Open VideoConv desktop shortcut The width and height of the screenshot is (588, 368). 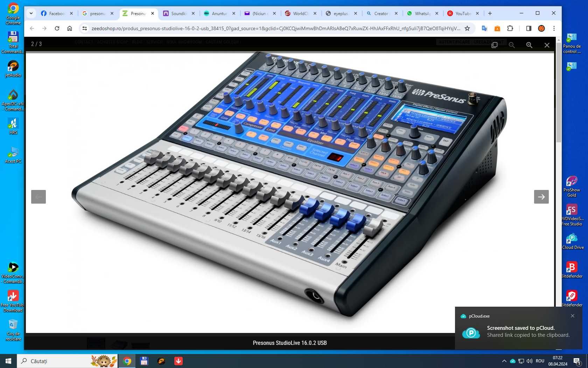click(x=13, y=273)
